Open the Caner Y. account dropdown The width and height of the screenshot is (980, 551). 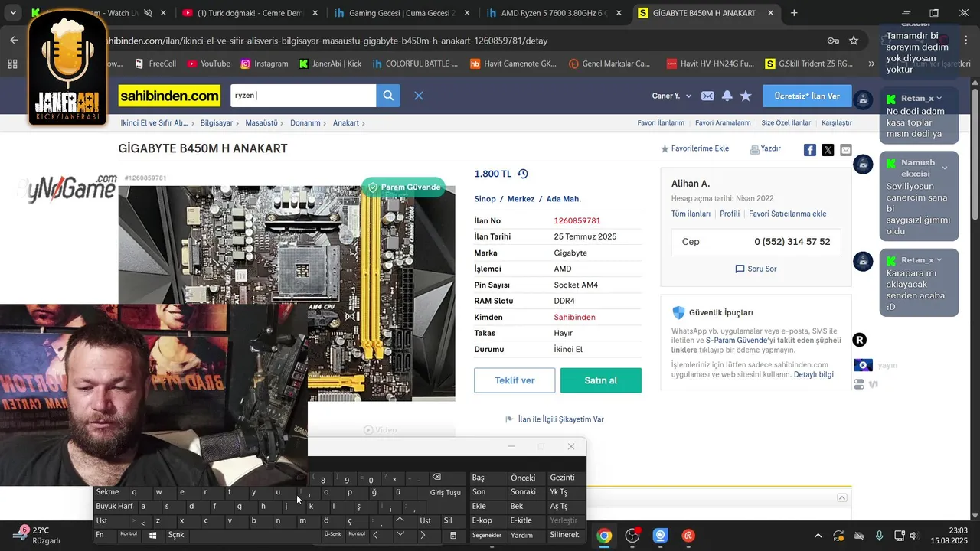click(x=671, y=96)
